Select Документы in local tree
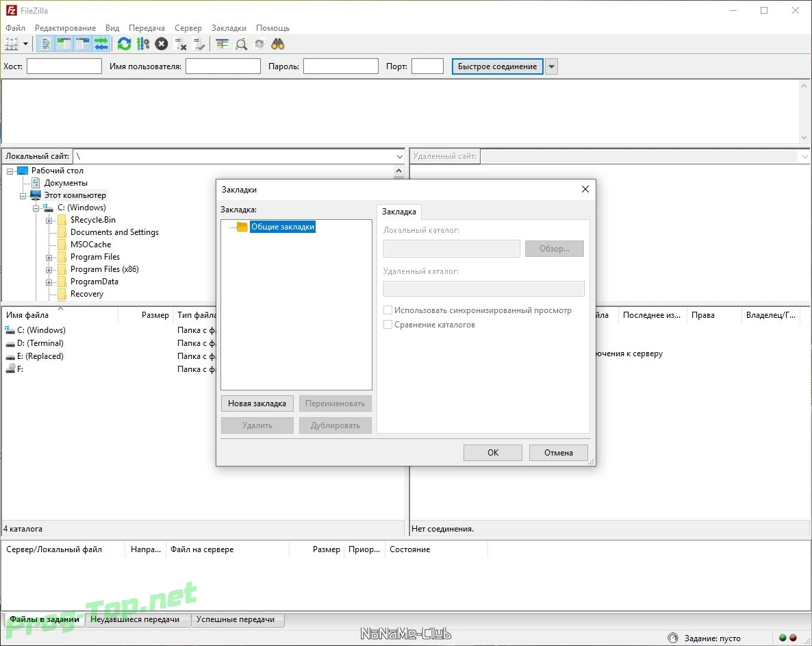Viewport: 812px width, 646px height. tap(66, 183)
